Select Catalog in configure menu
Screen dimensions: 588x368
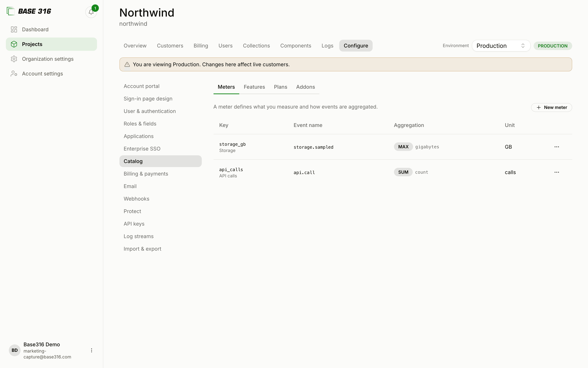[160, 161]
